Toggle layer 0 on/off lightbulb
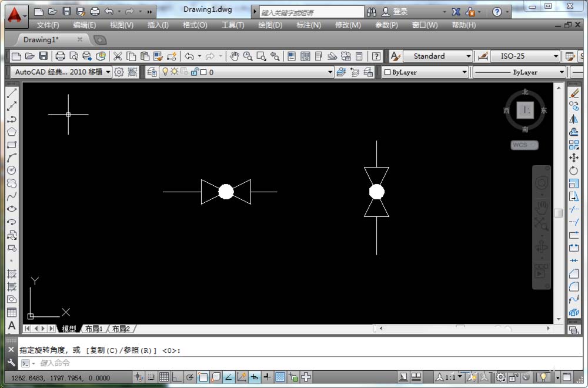This screenshot has height=388, width=588. (x=165, y=72)
